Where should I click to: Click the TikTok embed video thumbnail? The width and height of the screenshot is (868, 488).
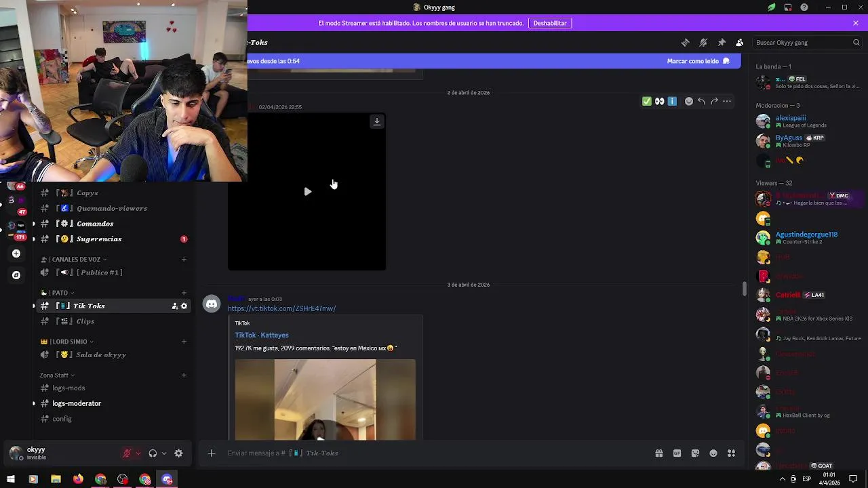325,400
